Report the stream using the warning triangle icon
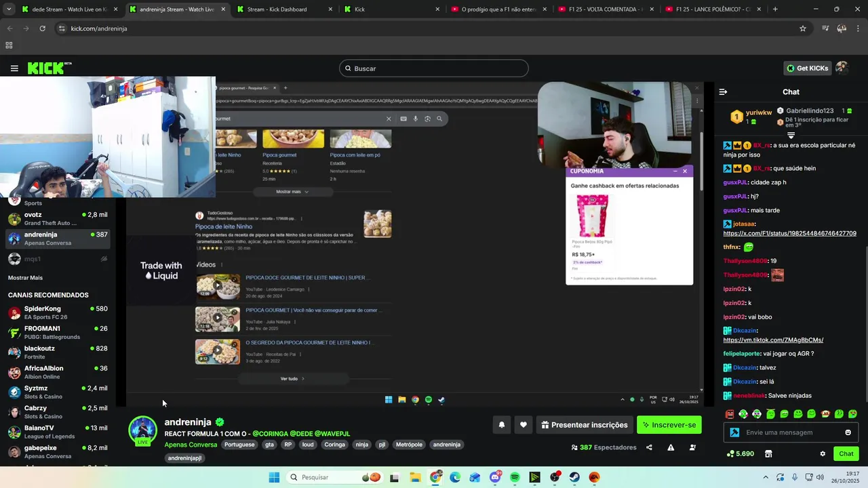The width and height of the screenshot is (868, 488). 671,447
